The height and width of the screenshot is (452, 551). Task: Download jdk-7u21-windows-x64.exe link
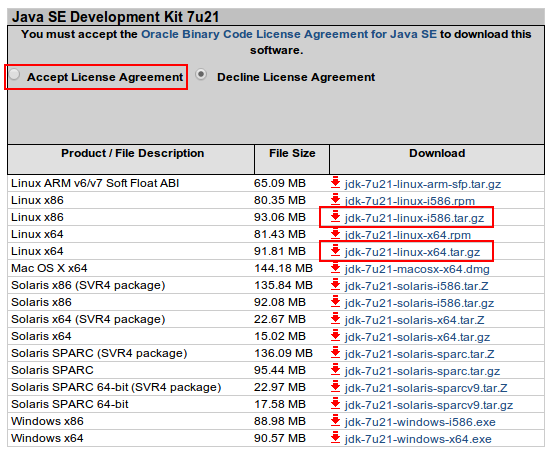coord(418,439)
